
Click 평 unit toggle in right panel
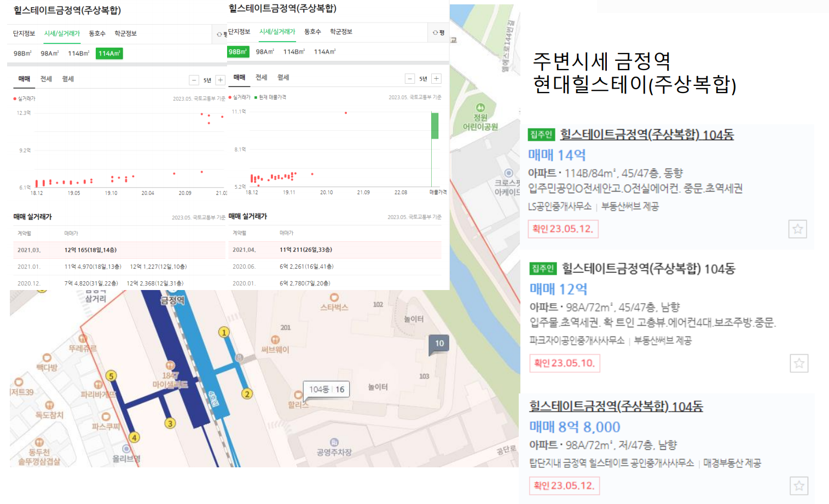438,32
